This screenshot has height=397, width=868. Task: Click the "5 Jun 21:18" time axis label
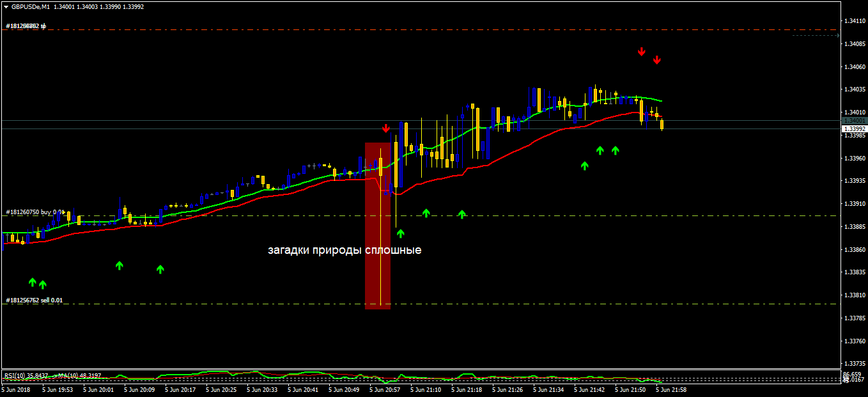tap(467, 389)
